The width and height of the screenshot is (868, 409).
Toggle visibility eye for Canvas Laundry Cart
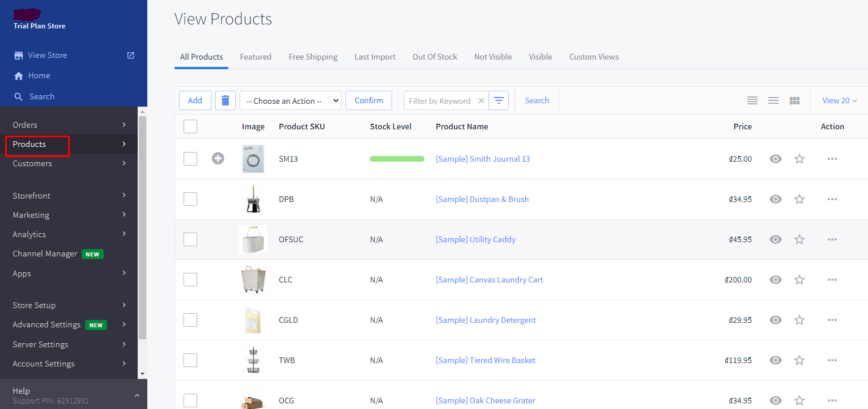(776, 280)
